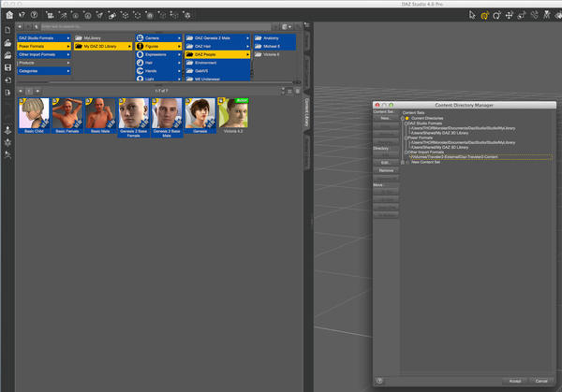The height and width of the screenshot is (392, 562).
Task: Select the MyLibrary folder
Action: [x=103, y=38]
